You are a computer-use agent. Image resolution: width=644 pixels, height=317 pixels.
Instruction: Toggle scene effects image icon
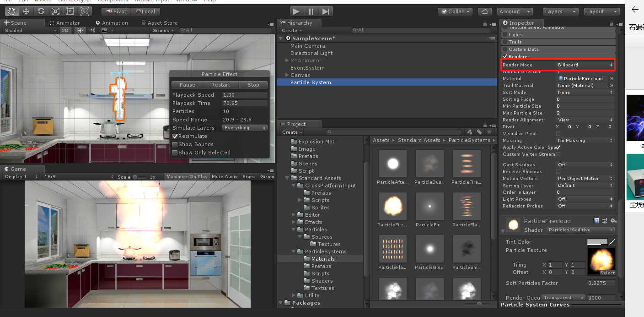pyautogui.click(x=104, y=30)
